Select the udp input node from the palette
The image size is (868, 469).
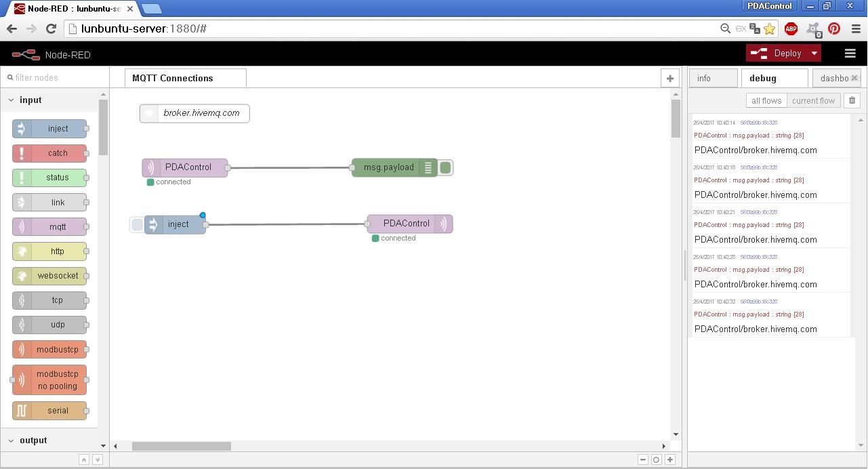click(49, 325)
